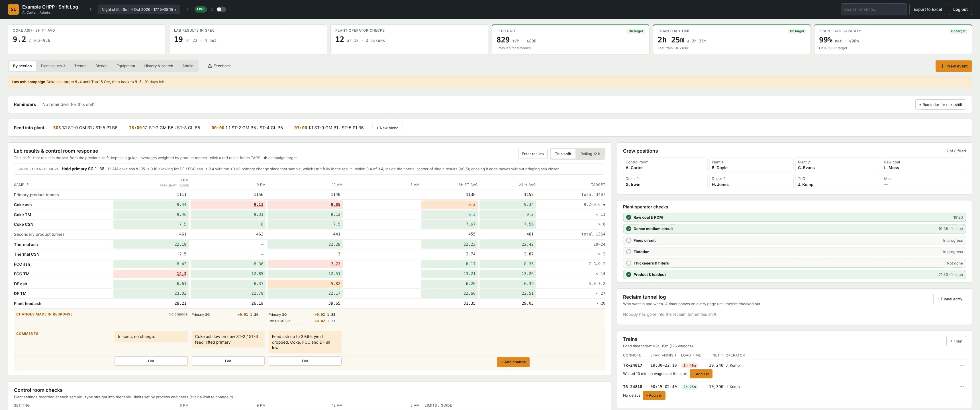Select the This shift view
Screen dimensions: 980x410
tap(563, 154)
